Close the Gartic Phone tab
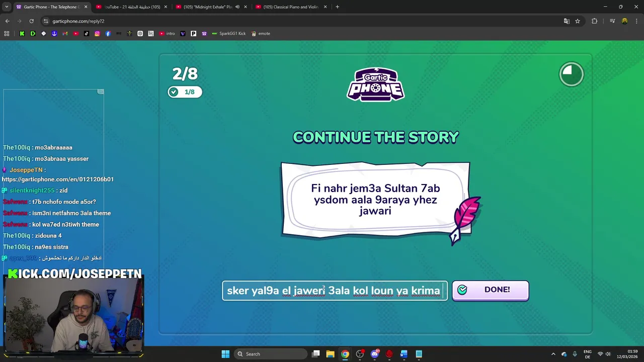This screenshot has height=362, width=644. pyautogui.click(x=86, y=7)
